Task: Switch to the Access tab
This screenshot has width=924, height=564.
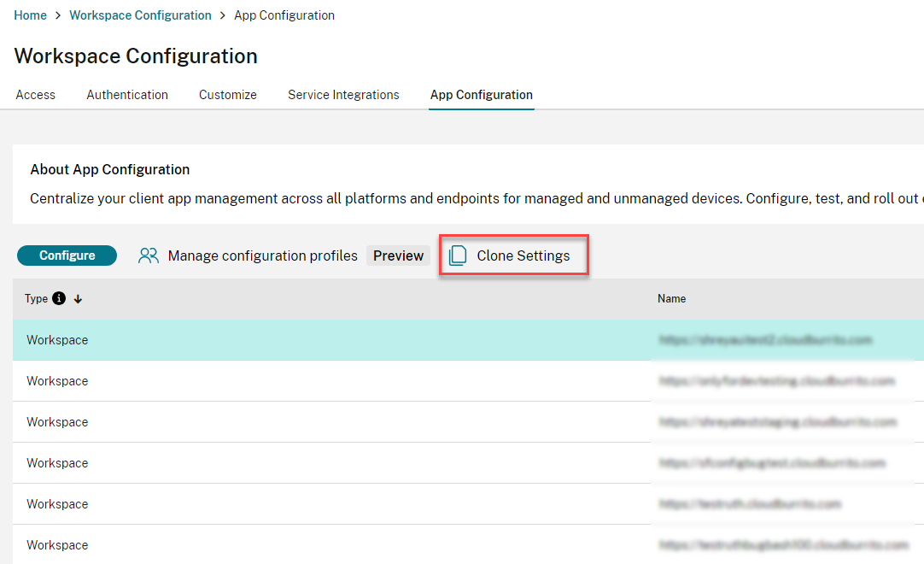Action: pos(36,95)
